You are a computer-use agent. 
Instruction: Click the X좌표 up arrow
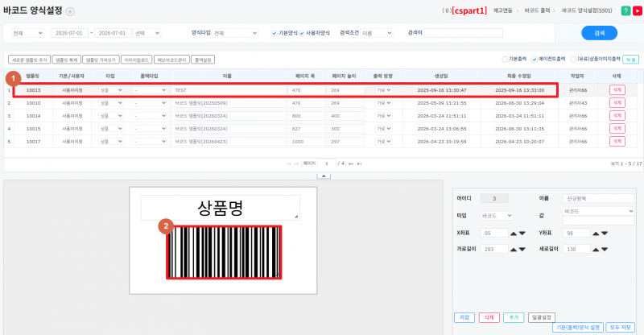point(514,234)
